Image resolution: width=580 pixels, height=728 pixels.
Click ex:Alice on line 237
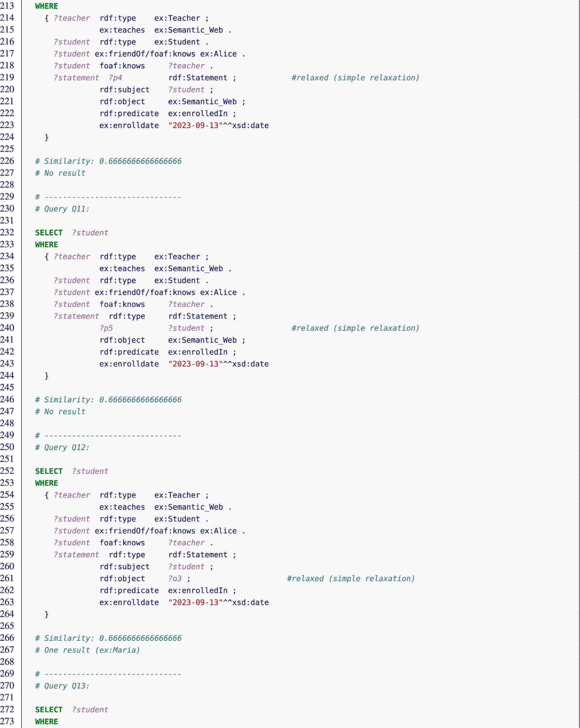pos(218,292)
